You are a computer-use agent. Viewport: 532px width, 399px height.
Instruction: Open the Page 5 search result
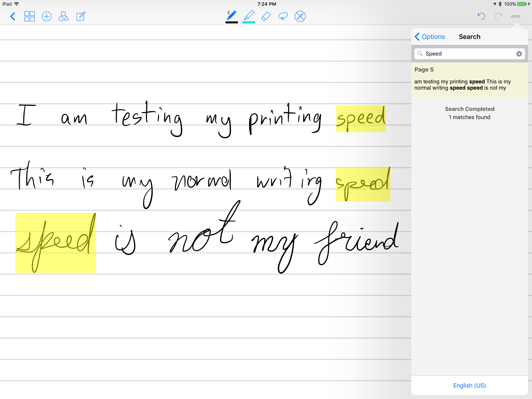click(469, 80)
